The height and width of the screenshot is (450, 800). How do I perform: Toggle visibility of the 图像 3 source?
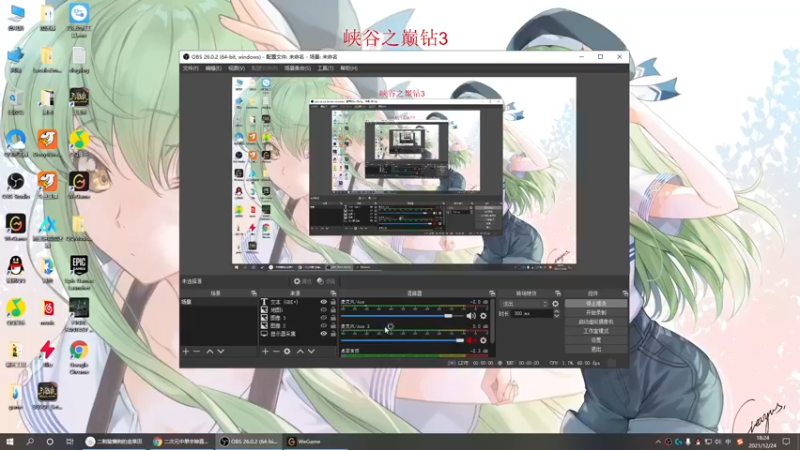pos(323,318)
